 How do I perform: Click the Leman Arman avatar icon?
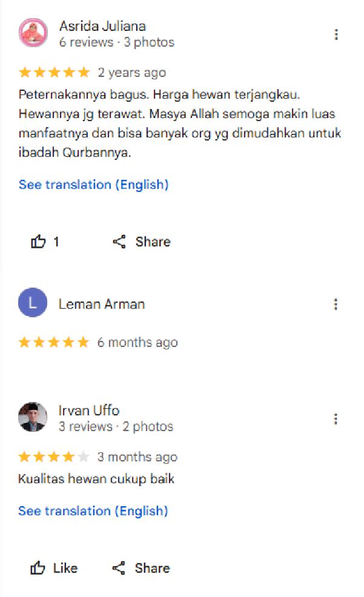click(33, 303)
